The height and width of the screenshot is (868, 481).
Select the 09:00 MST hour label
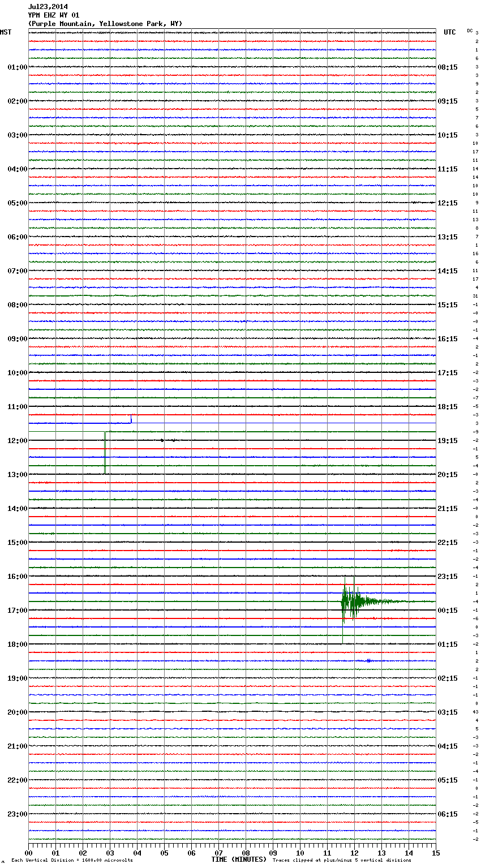pos(17,339)
